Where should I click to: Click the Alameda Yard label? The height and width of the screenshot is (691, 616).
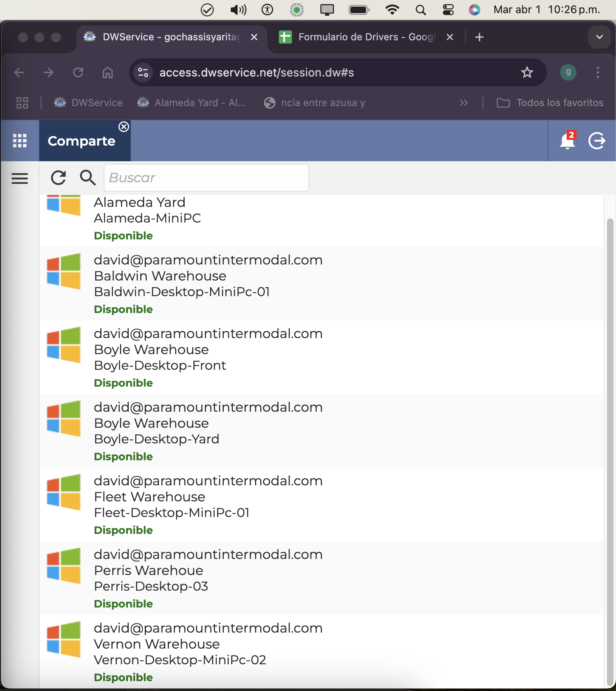click(x=140, y=202)
